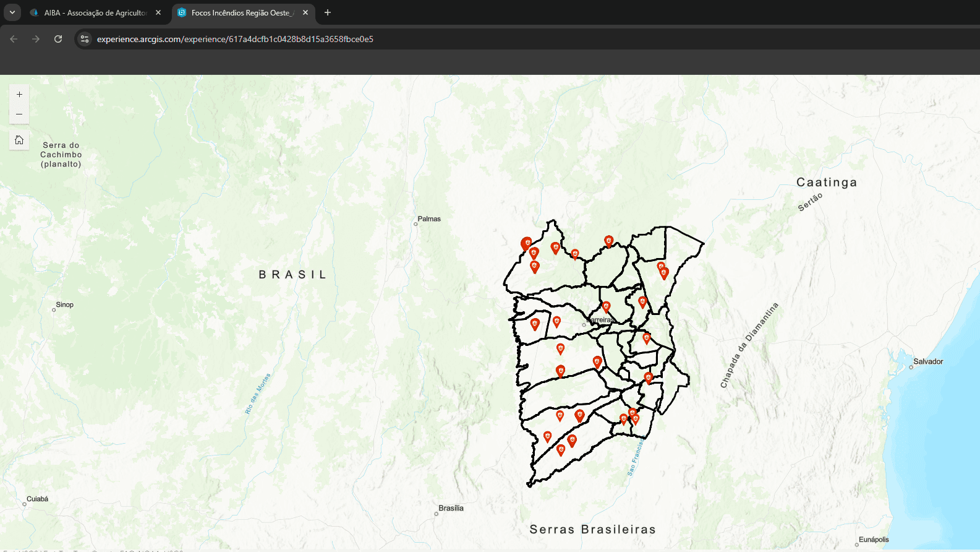980x552 pixels.
Task: Go back to previous page
Action: [14, 39]
